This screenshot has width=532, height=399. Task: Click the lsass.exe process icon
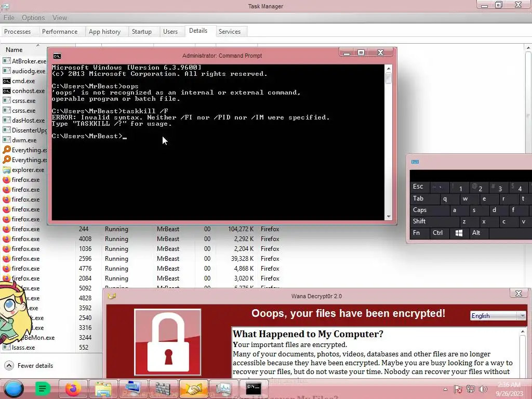pos(6,348)
